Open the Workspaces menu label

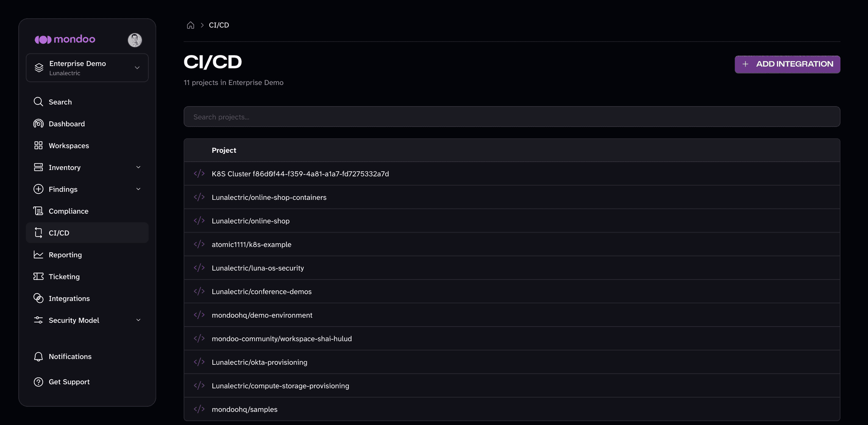pyautogui.click(x=69, y=145)
